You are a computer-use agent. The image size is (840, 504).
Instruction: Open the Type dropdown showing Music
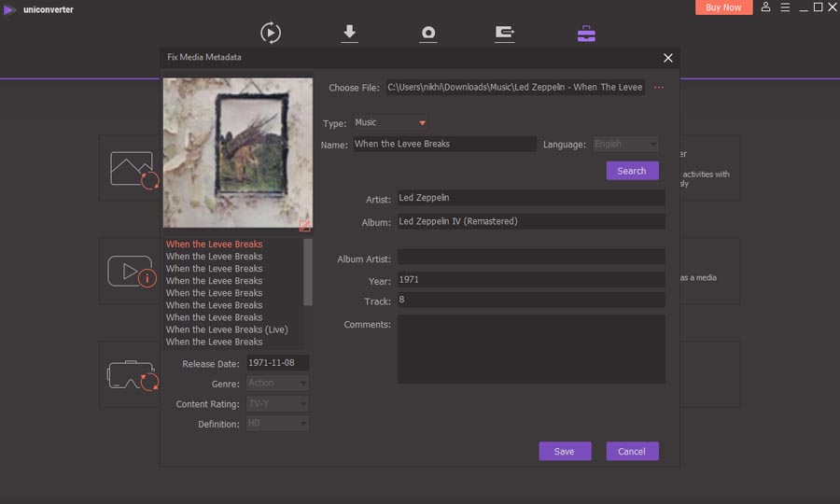(x=390, y=122)
